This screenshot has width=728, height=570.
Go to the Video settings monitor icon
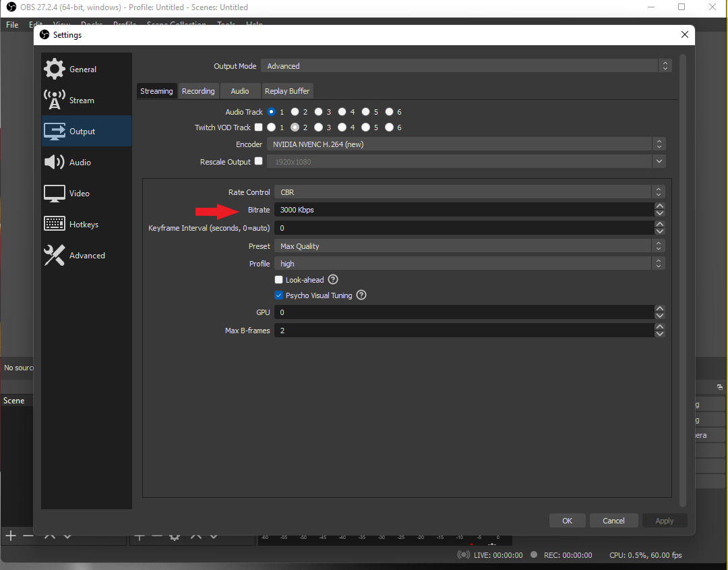pyautogui.click(x=55, y=193)
